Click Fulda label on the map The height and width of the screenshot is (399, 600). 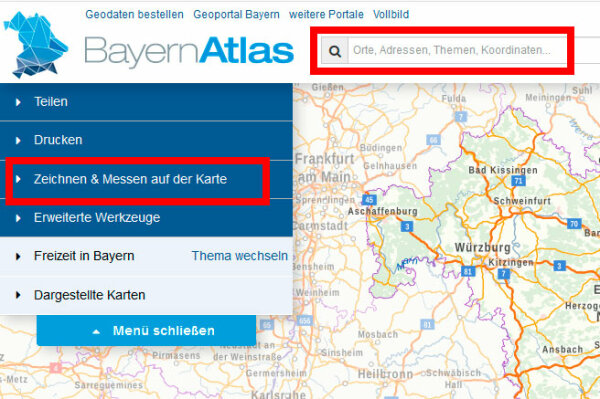click(454, 99)
